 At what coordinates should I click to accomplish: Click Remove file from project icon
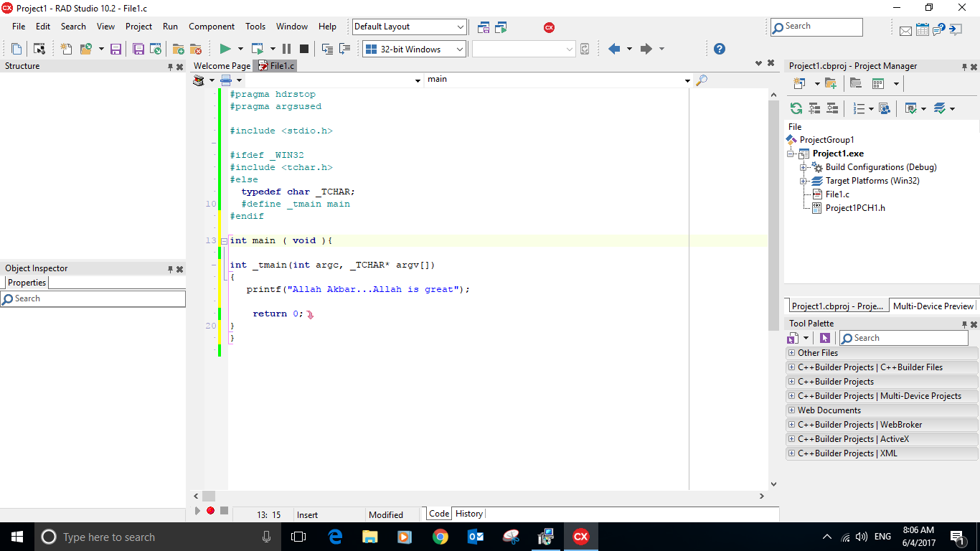[x=195, y=49]
